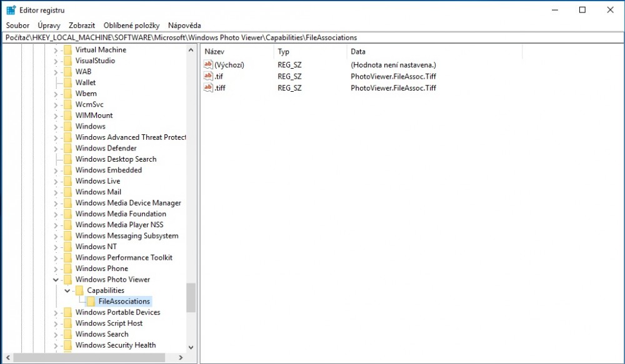Open the Soubor menu
This screenshot has height=364, width=625.
click(17, 26)
